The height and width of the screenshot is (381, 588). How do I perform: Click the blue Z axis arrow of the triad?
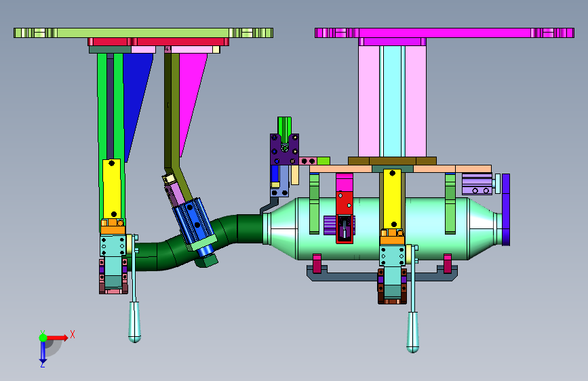click(43, 352)
